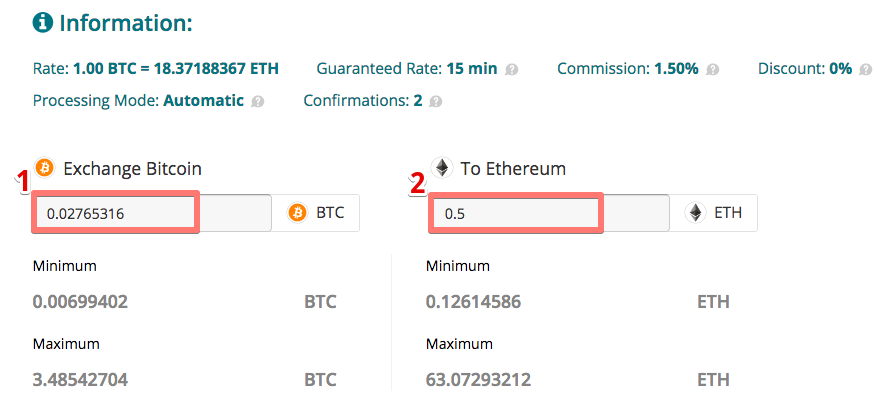The image size is (877, 406).
Task: Click the Bitcoin amount field showing 0.02765316
Action: (151, 213)
